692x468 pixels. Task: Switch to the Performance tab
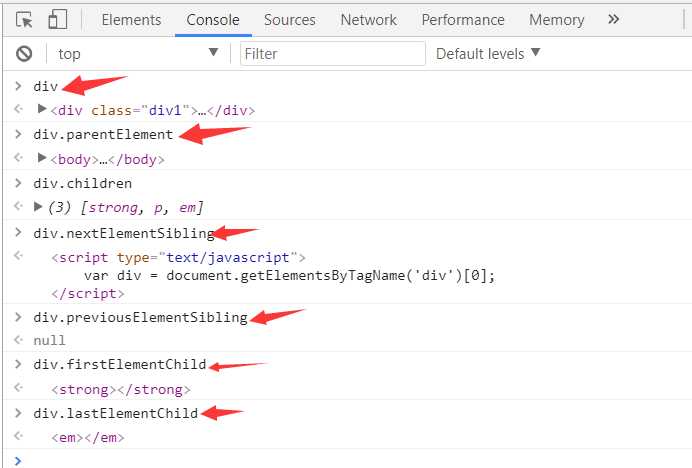coord(463,20)
